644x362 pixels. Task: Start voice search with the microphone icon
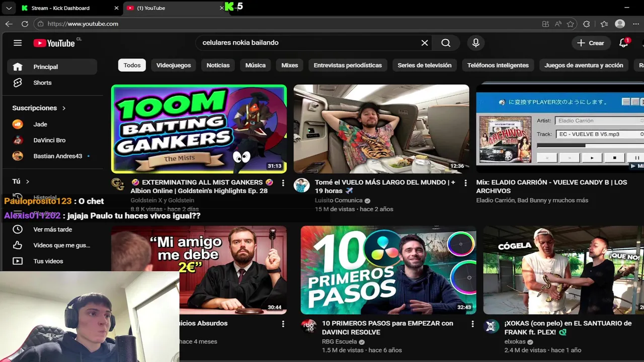(475, 43)
